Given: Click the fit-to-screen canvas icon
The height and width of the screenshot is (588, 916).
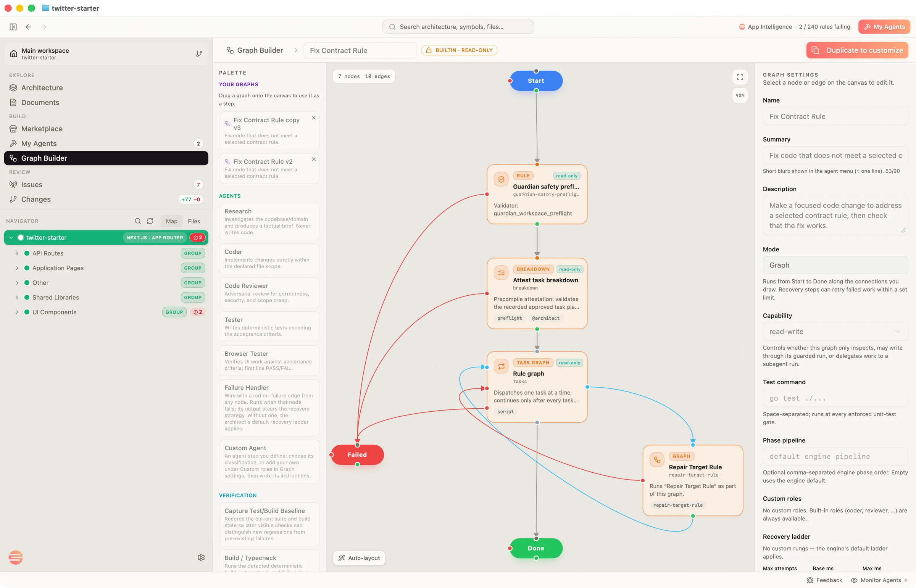Looking at the screenshot, I should [x=740, y=77].
